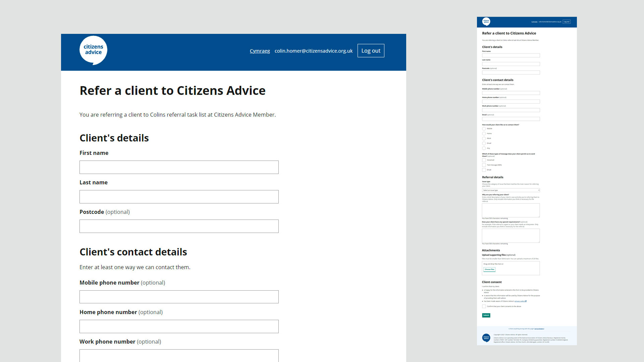Focus the Mobile phone number field in the large form
The height and width of the screenshot is (362, 644).
coord(179,297)
